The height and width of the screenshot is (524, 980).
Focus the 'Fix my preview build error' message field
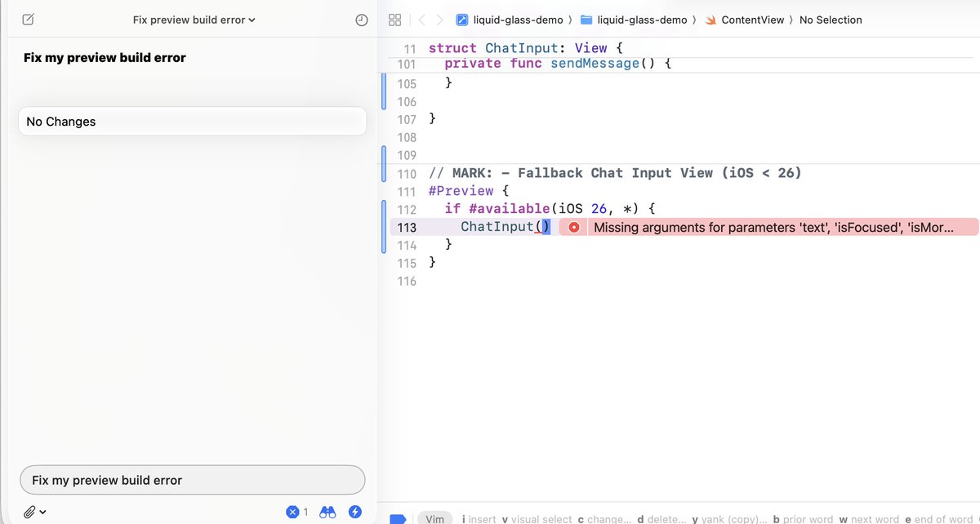(192, 480)
